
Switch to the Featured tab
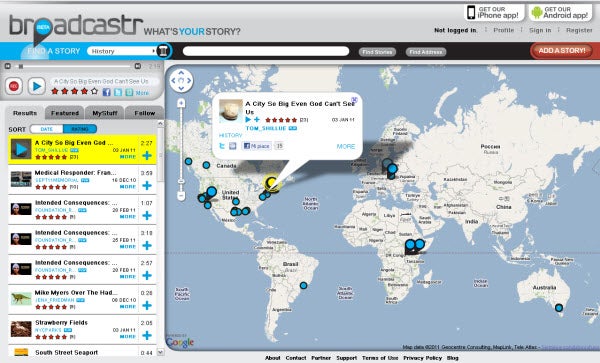coord(65,113)
